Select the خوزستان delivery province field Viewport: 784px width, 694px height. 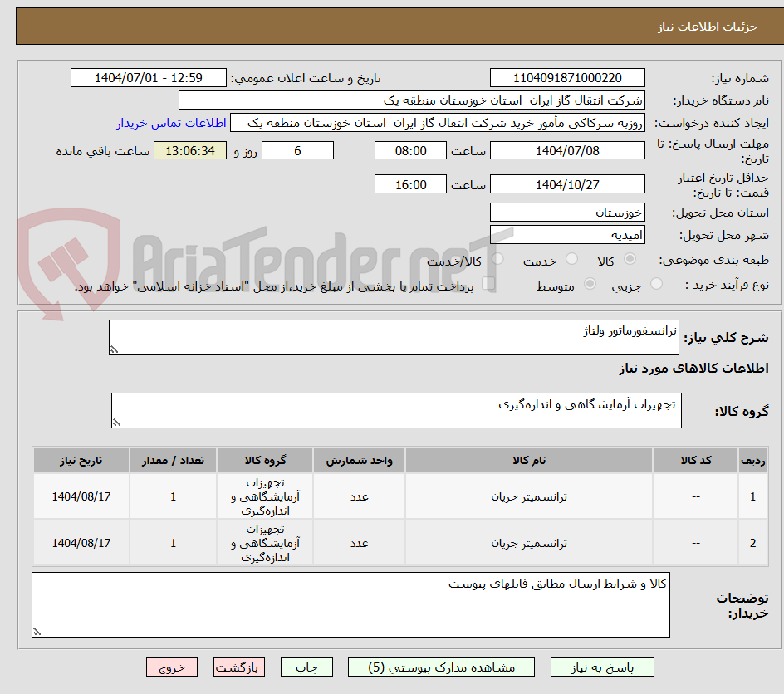coord(567,213)
